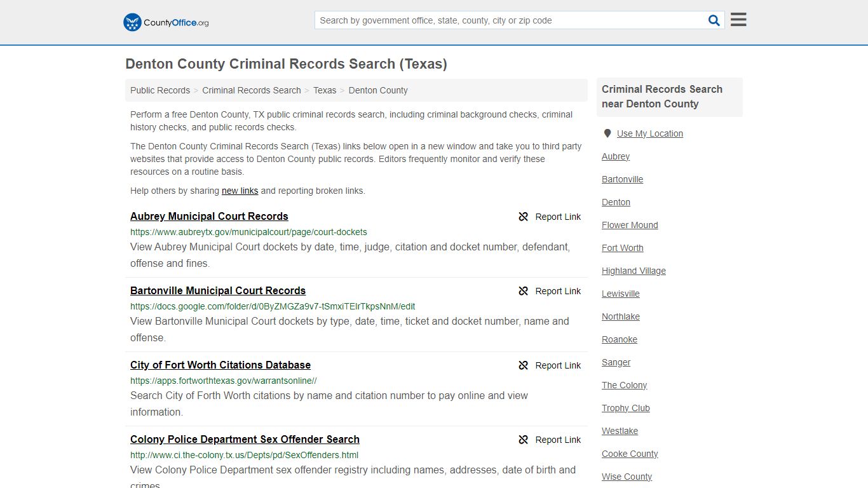Open Bartonville Municipal Court Records title
The image size is (868, 488).
218,290
